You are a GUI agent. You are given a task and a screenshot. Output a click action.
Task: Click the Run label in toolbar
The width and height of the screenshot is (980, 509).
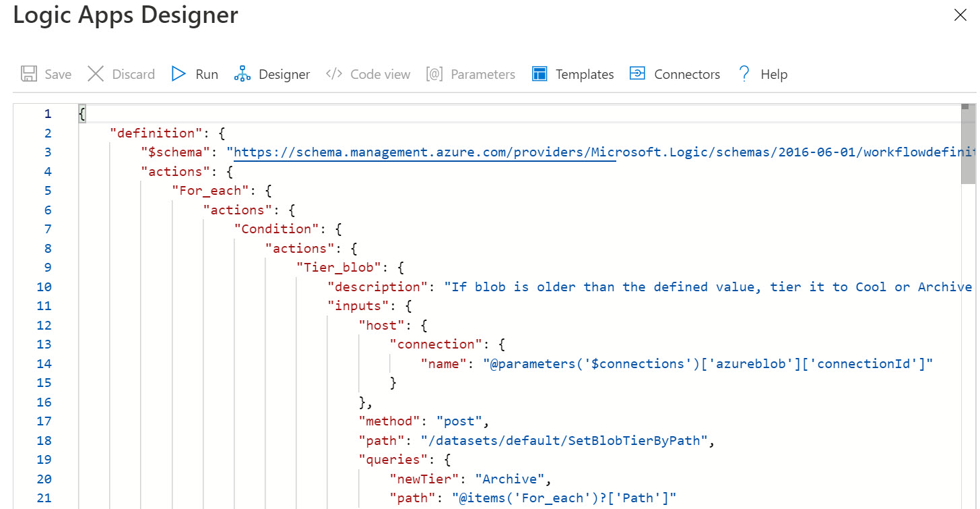point(207,75)
